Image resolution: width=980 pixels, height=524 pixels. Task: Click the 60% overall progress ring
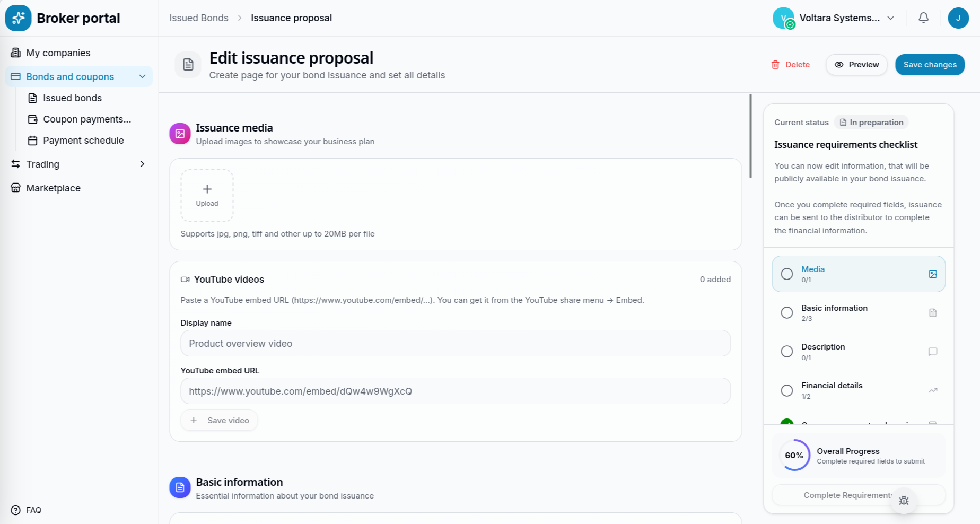coord(794,455)
